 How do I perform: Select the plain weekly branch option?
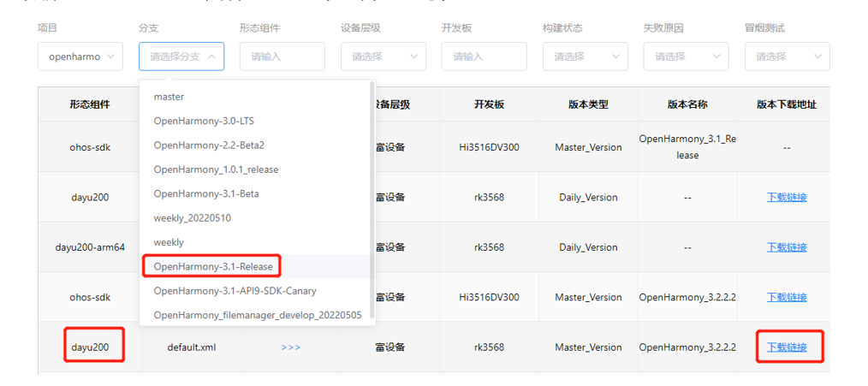point(254,242)
